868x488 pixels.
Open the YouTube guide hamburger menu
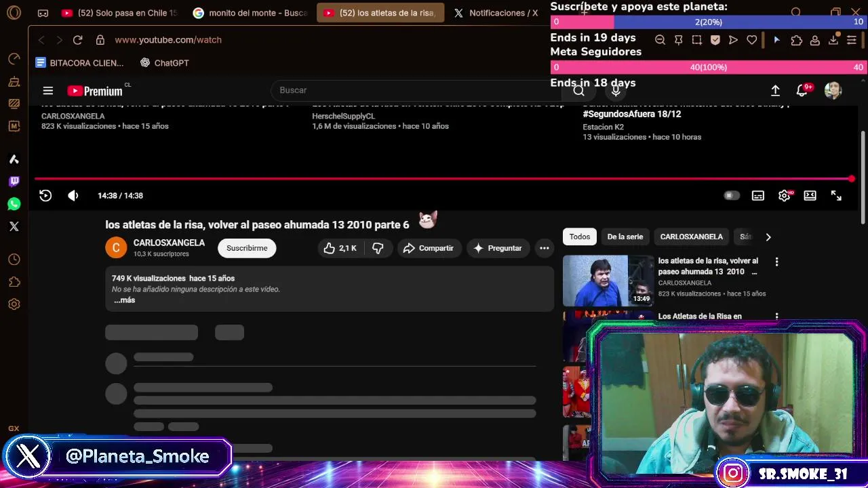pos(47,90)
